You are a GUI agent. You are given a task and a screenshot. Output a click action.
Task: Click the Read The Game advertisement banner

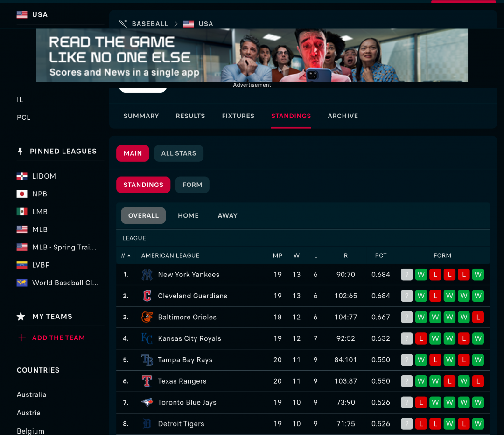(x=252, y=55)
